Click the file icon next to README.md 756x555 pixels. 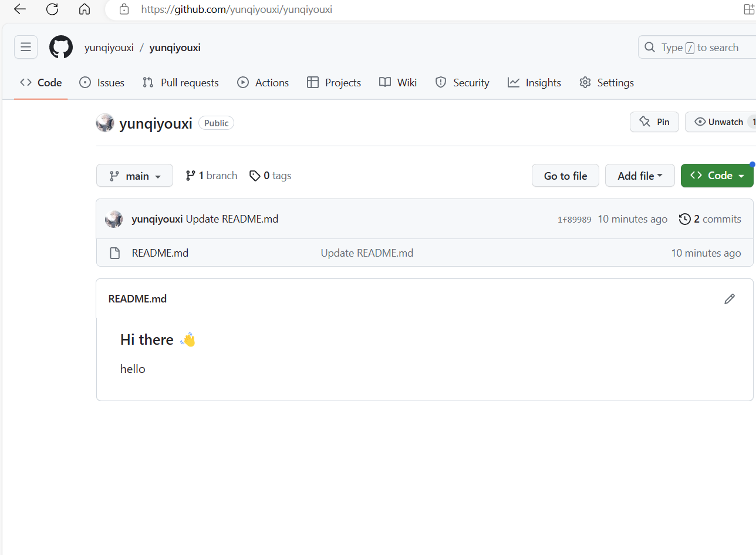pyautogui.click(x=115, y=253)
